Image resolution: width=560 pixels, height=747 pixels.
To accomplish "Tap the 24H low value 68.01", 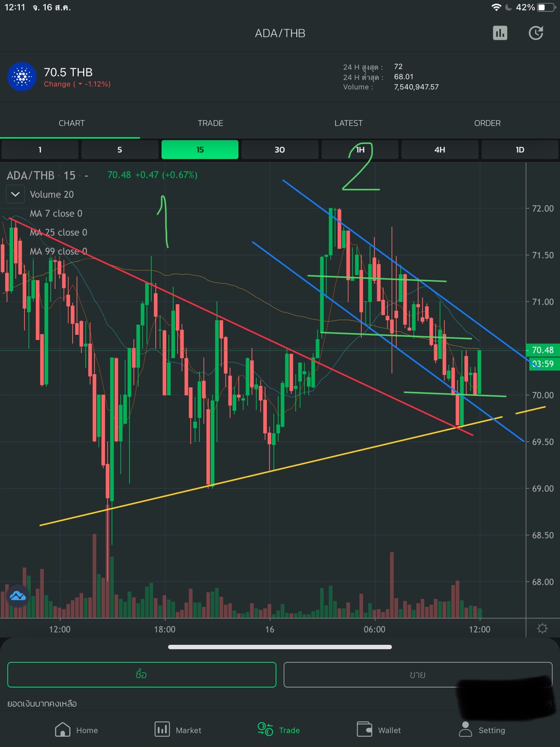I will click(404, 77).
